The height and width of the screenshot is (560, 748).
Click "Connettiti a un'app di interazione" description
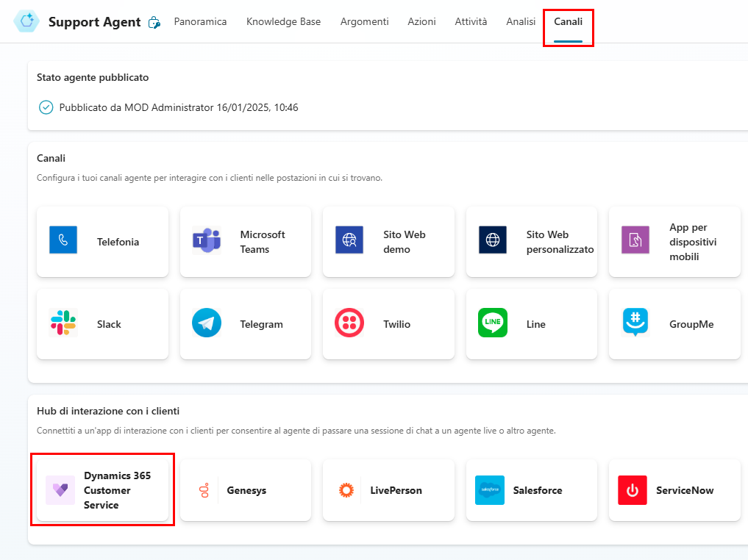[296, 431]
